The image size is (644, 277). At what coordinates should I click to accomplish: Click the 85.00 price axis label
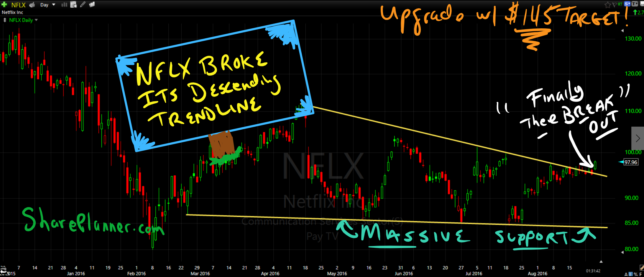click(632, 223)
